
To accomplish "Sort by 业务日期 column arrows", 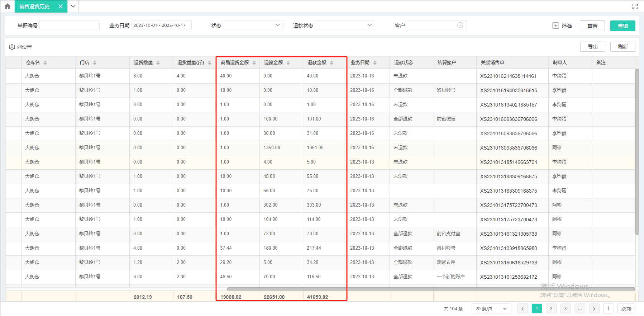I will point(375,62).
